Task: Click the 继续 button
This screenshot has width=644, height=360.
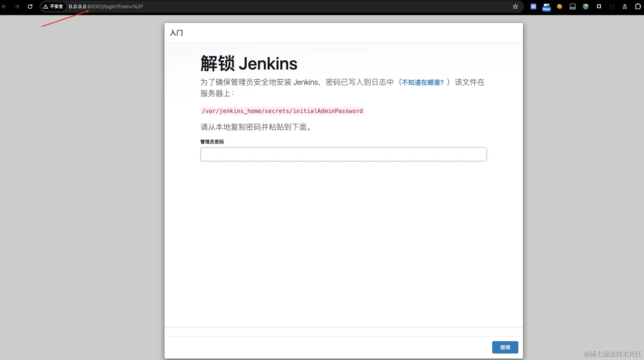Action: [505, 347]
